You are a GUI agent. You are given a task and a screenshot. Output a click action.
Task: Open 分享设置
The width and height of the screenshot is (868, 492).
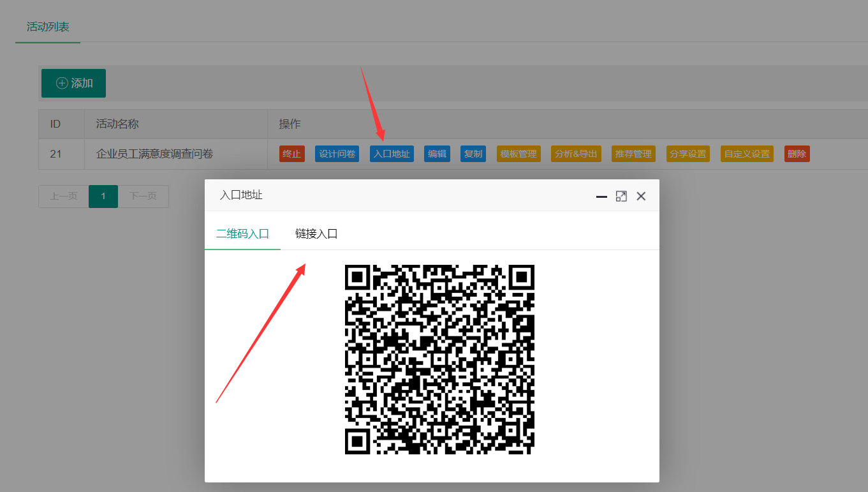tap(688, 154)
